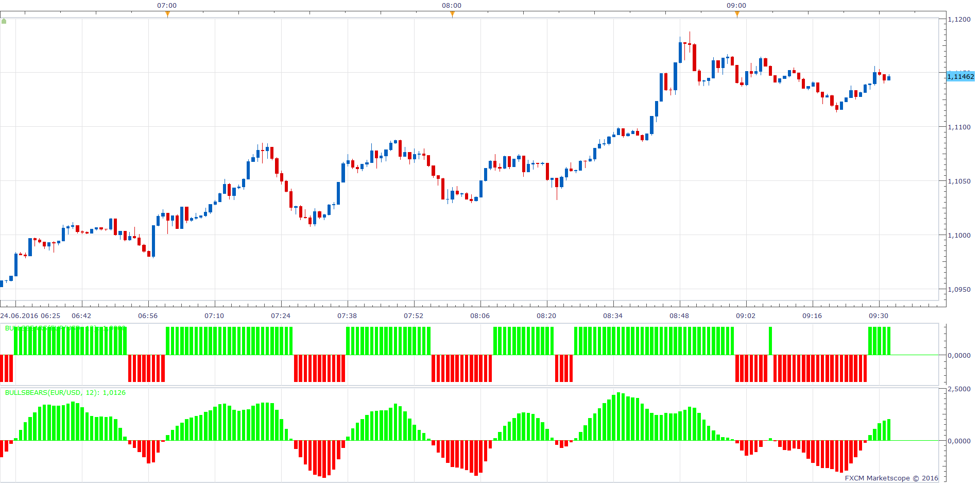
Task: Click the 07:38 time axis label
Action: (347, 315)
